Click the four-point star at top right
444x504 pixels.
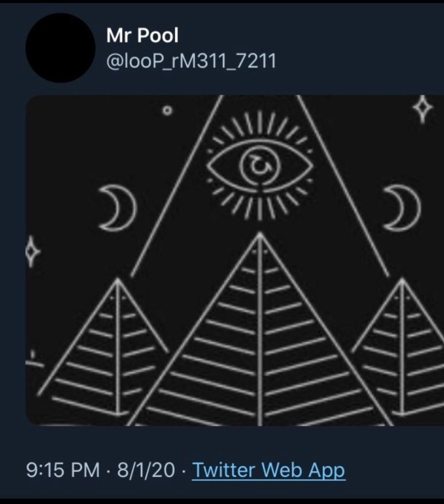click(x=423, y=109)
